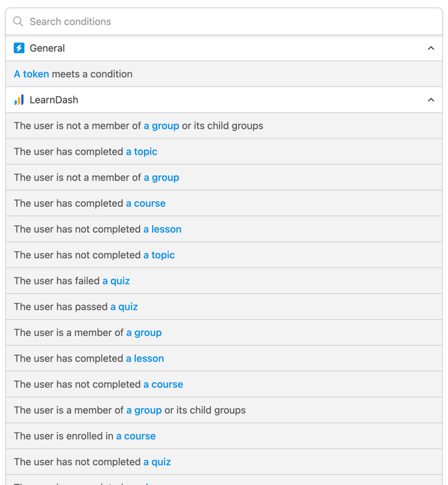The width and height of the screenshot is (448, 485).
Task: Pick 'The user is a member of a group'
Action: pyautogui.click(x=224, y=332)
